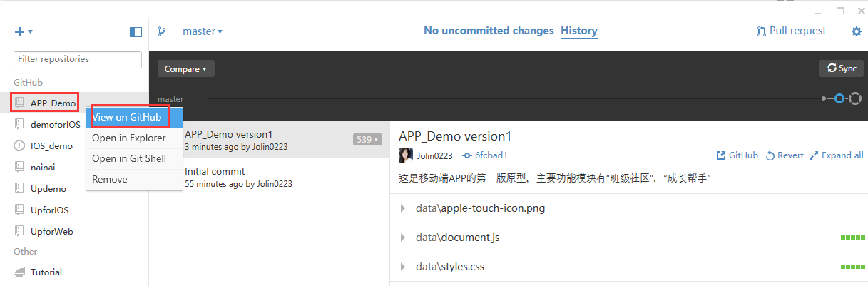Image resolution: width=868 pixels, height=286 pixels.
Task: Open the Compare dropdown
Action: coord(186,69)
